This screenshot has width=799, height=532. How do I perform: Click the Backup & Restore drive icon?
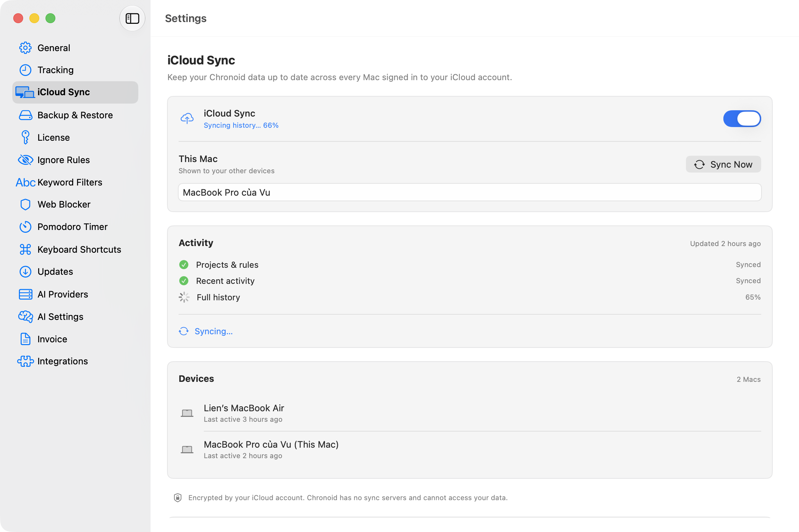point(25,115)
